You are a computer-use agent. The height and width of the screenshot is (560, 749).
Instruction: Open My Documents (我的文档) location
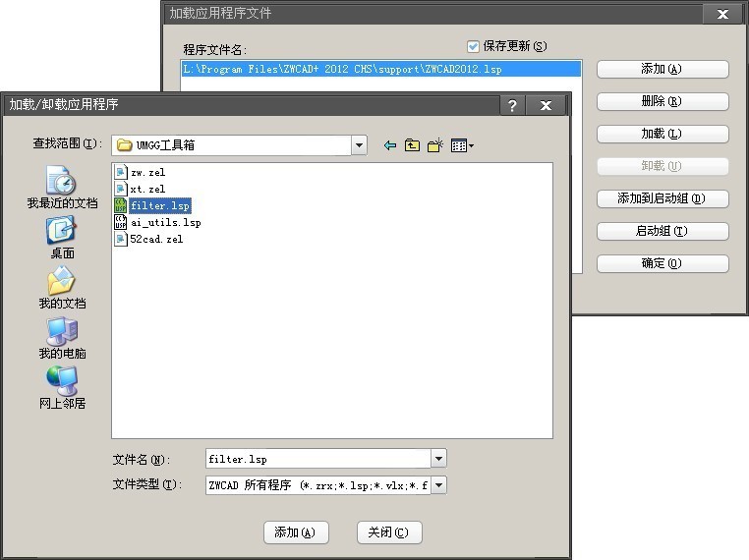[62, 288]
